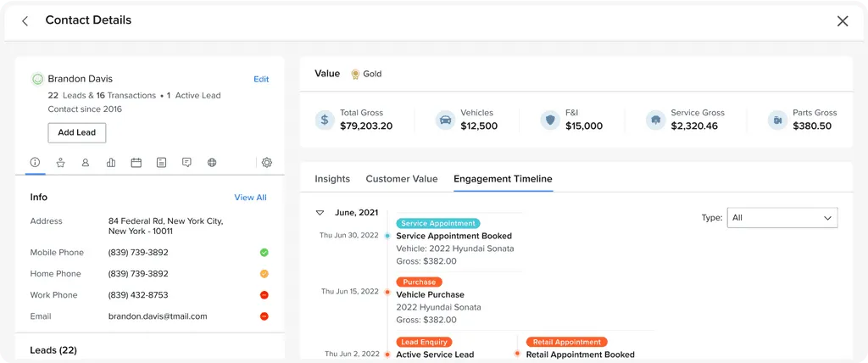Select the globe icon tab
The image size is (868, 363).
click(212, 162)
